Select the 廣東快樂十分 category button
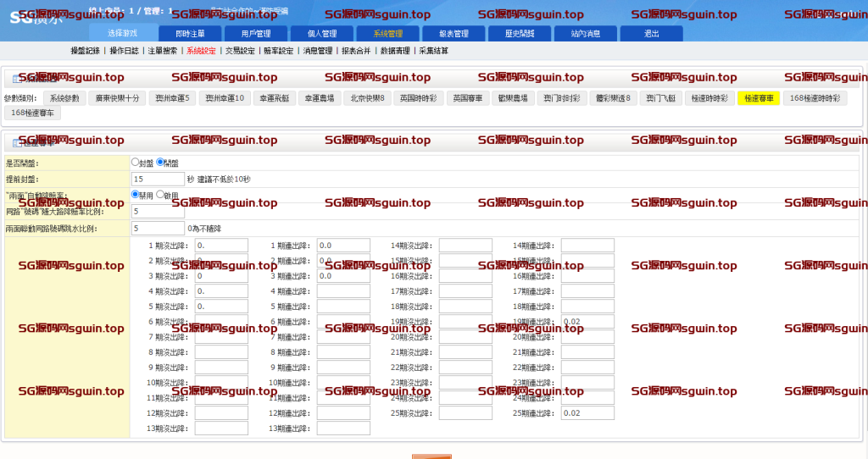Image resolution: width=868 pixels, height=459 pixels. [x=117, y=98]
